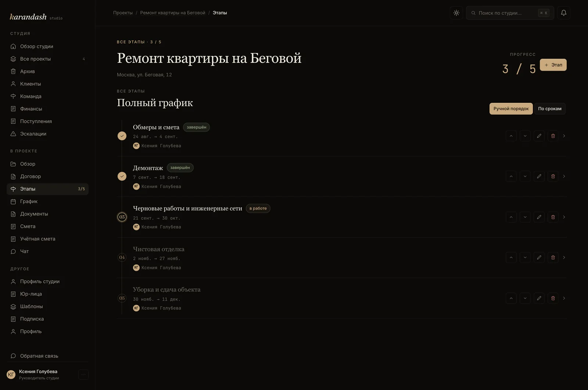The image size is (588, 390).
Task: Add a new stage with Этап button
Action: point(553,65)
